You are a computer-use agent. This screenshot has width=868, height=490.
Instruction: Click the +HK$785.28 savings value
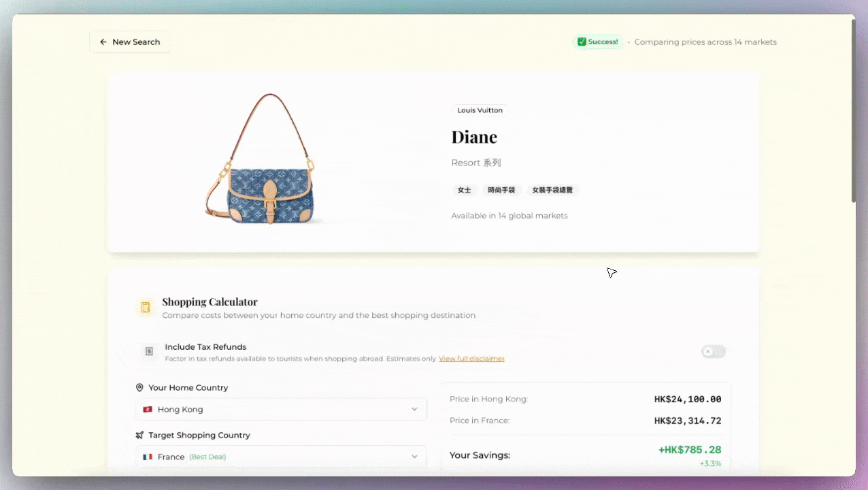coord(690,450)
